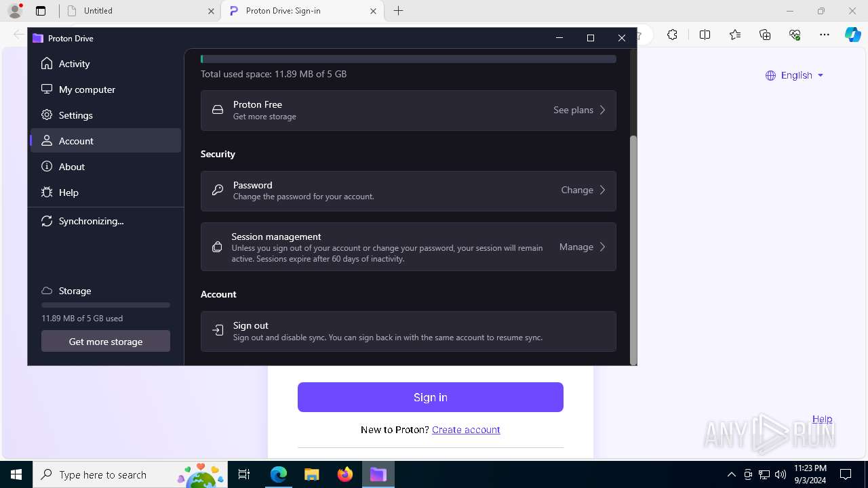The image size is (868, 488).
Task: Open Firefox from taskbar
Action: pyautogui.click(x=345, y=474)
